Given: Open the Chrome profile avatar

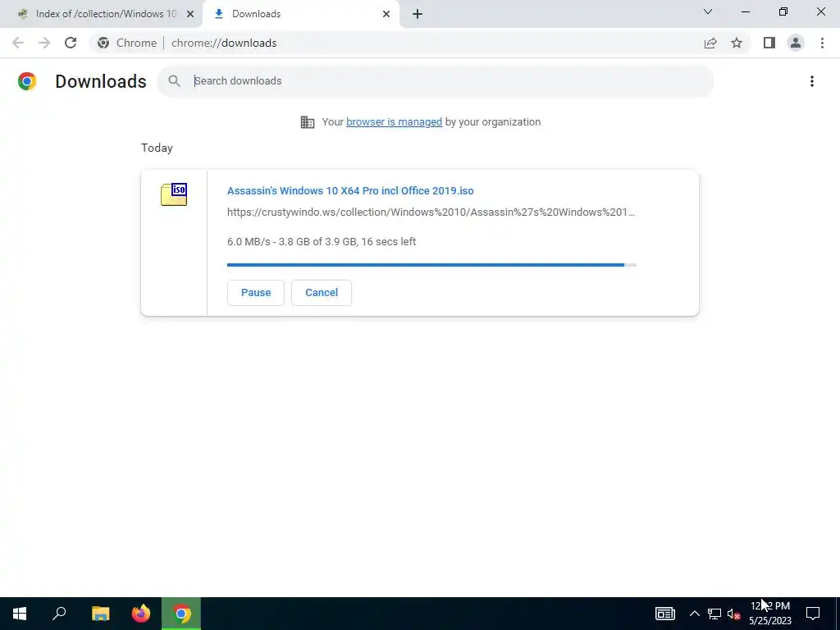Looking at the screenshot, I should (796, 43).
